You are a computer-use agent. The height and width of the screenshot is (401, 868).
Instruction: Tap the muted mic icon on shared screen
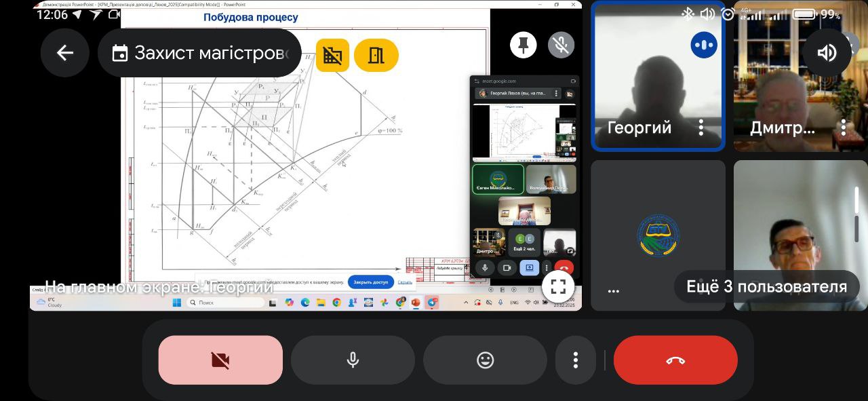(561, 45)
